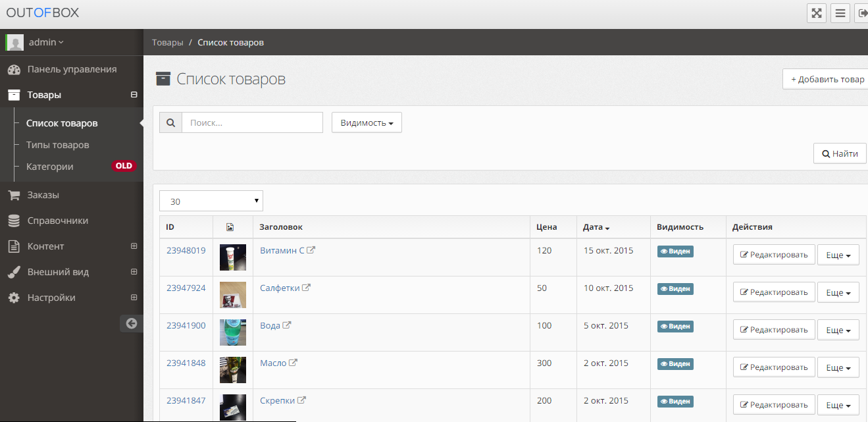This screenshot has width=868, height=422.
Task: Toggle the hamburger menu icon
Action: coord(840,13)
